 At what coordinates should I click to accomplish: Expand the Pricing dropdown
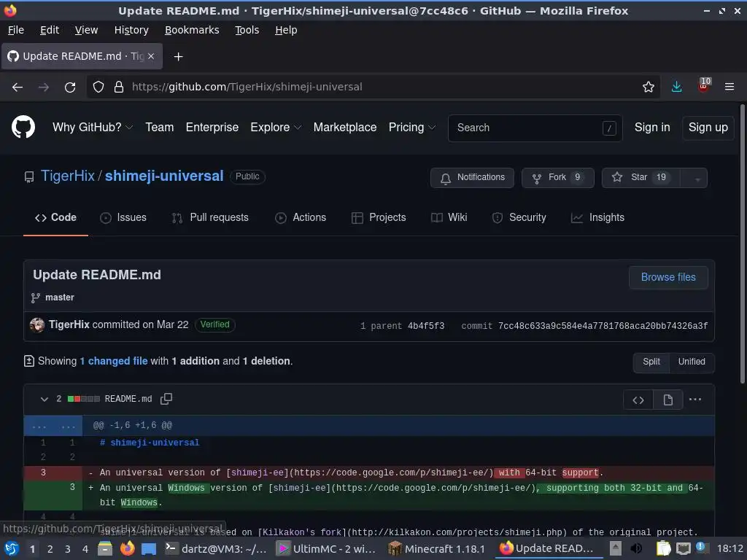pos(412,128)
